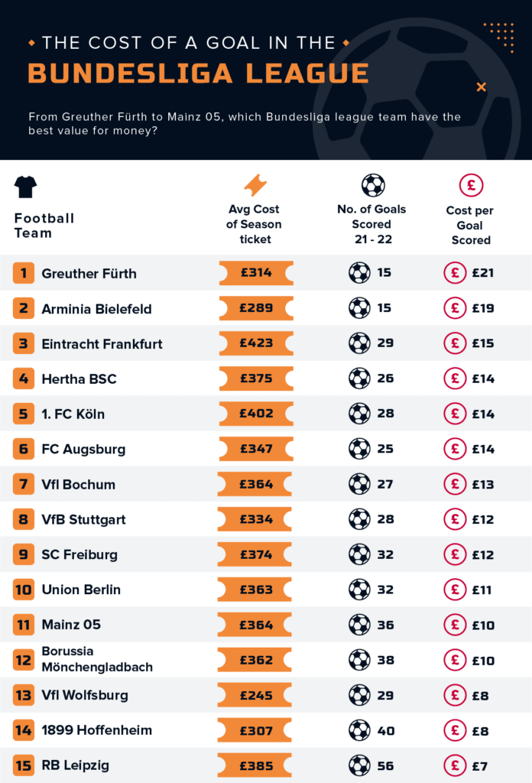Image resolution: width=532 pixels, height=783 pixels.
Task: Click the pound icon in Greuther Fürth row
Action: coord(455,273)
